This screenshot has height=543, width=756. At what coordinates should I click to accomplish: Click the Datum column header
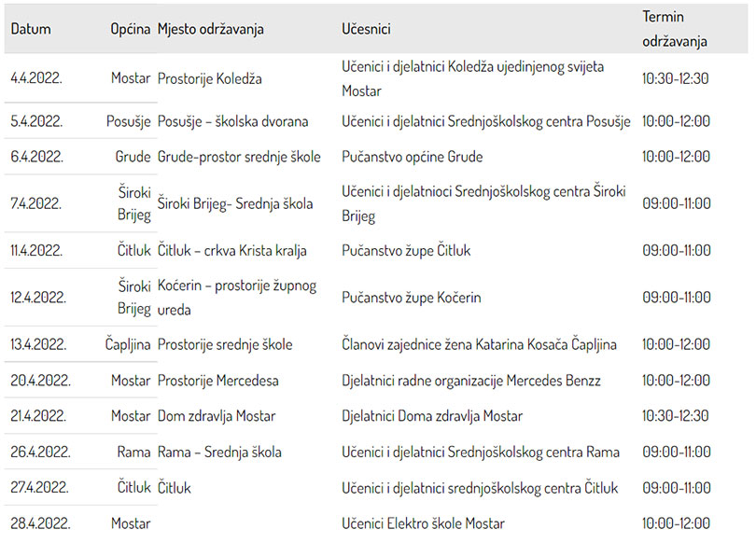(x=31, y=29)
